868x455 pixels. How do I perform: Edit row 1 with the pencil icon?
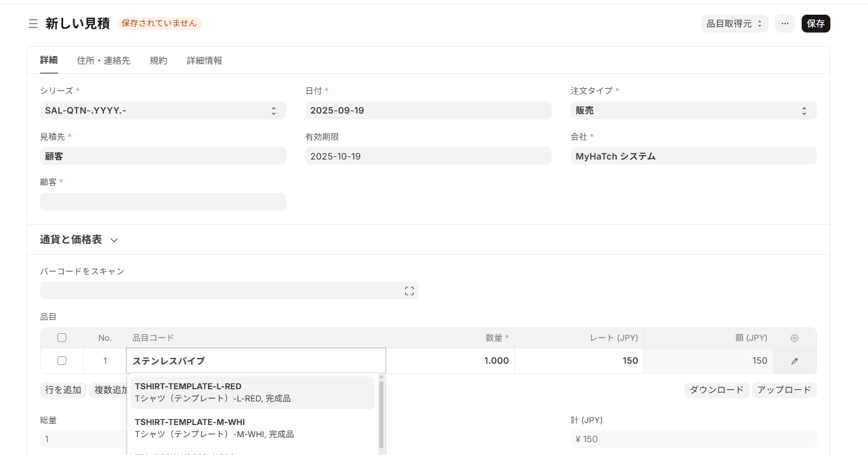tap(794, 360)
